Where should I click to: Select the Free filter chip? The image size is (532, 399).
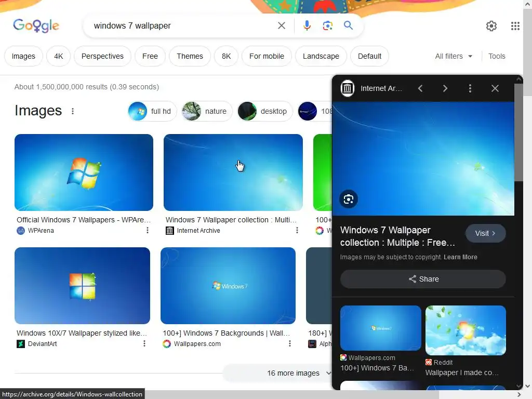(150, 56)
